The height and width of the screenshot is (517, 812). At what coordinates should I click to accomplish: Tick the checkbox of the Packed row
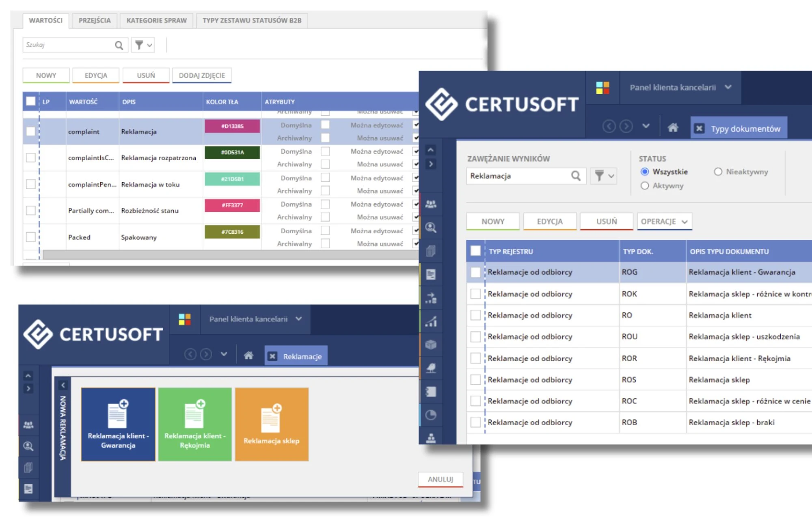pyautogui.click(x=30, y=237)
